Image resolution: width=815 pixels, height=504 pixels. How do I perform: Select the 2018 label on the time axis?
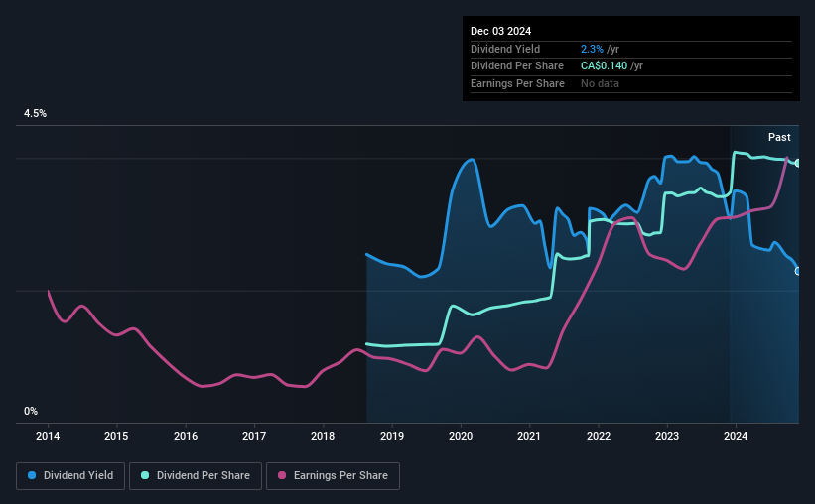[x=323, y=436]
